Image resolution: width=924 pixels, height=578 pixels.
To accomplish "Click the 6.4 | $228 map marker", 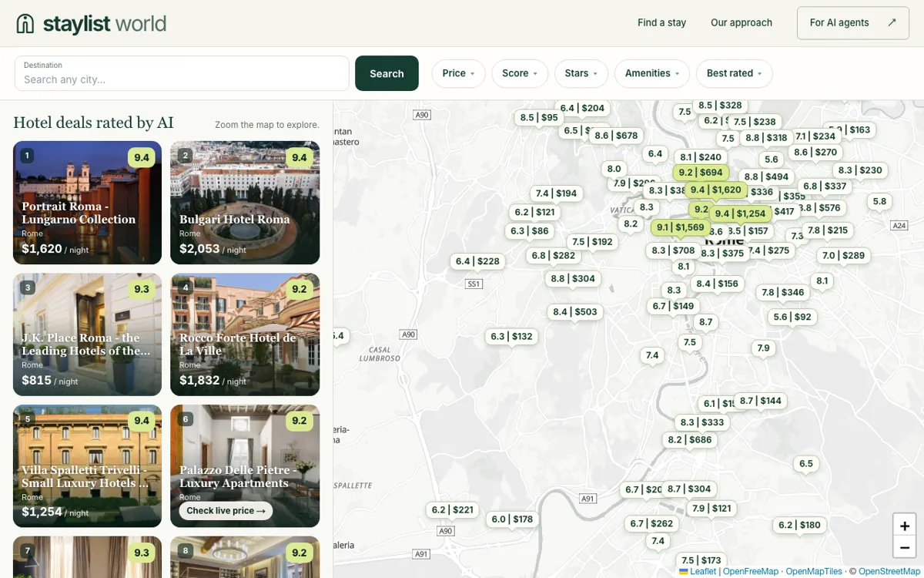I will [477, 261].
